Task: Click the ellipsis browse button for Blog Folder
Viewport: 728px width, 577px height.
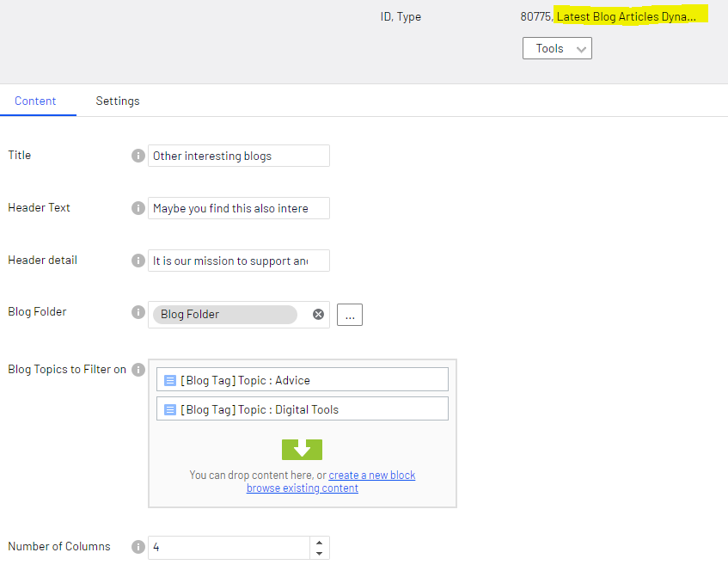Action: coord(349,315)
